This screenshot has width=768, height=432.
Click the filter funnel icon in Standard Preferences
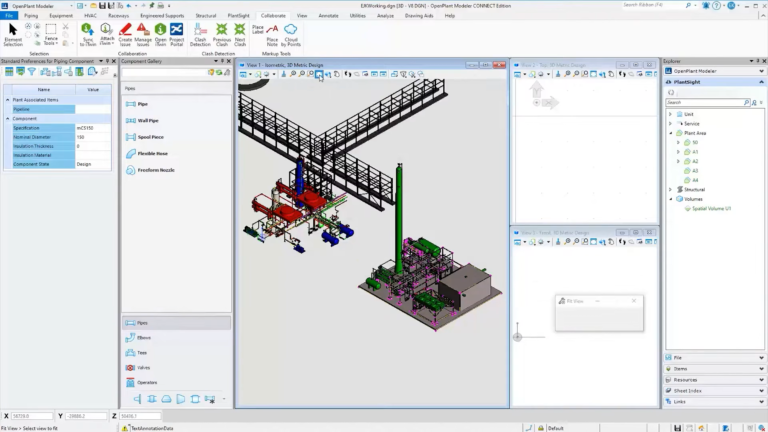pos(32,72)
